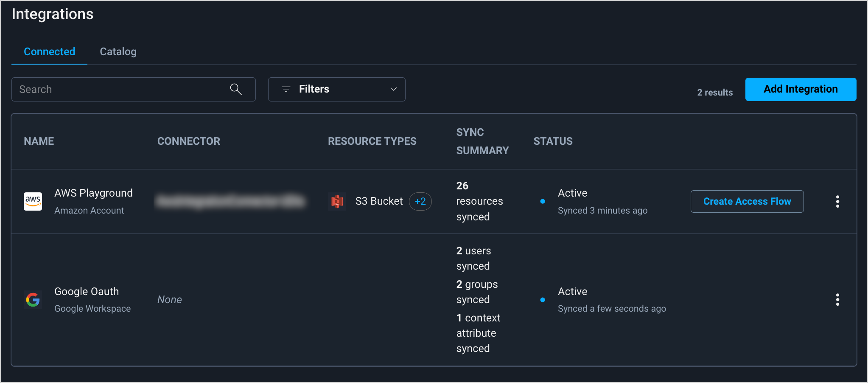Expand the +2 resource types badge
The height and width of the screenshot is (383, 868).
[420, 201]
